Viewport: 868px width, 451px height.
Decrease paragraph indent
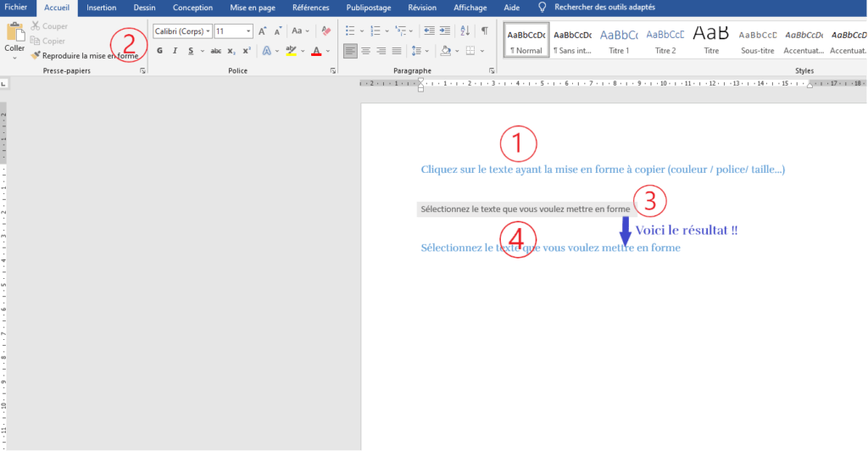tap(429, 31)
